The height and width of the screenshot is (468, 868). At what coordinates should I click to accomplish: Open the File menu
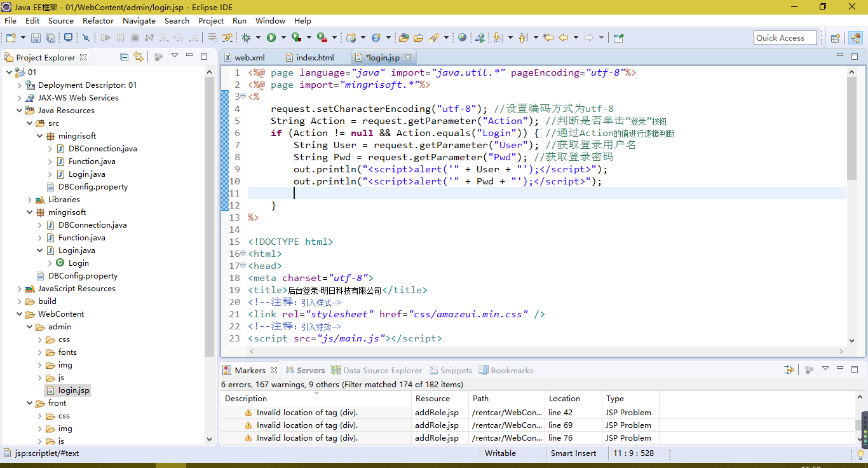10,20
